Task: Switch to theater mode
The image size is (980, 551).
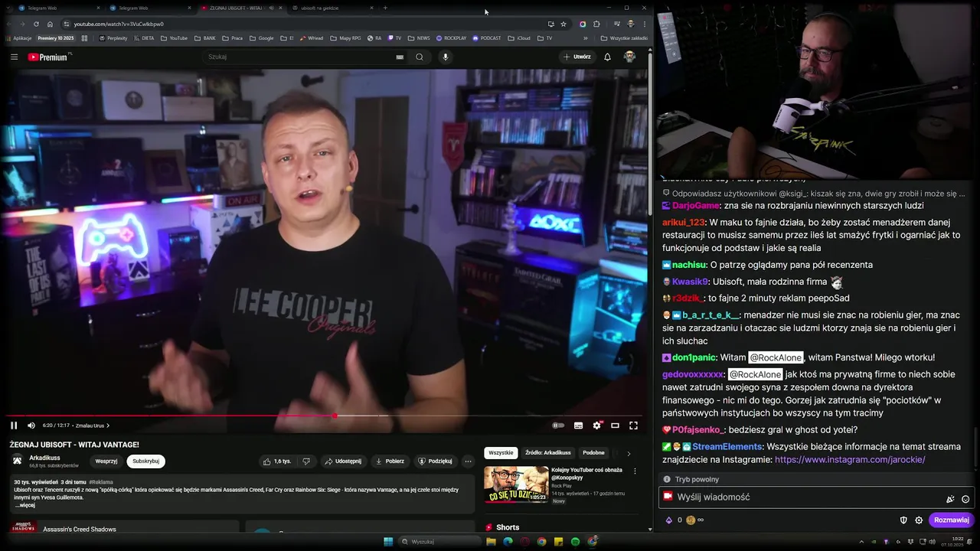Action: point(615,425)
